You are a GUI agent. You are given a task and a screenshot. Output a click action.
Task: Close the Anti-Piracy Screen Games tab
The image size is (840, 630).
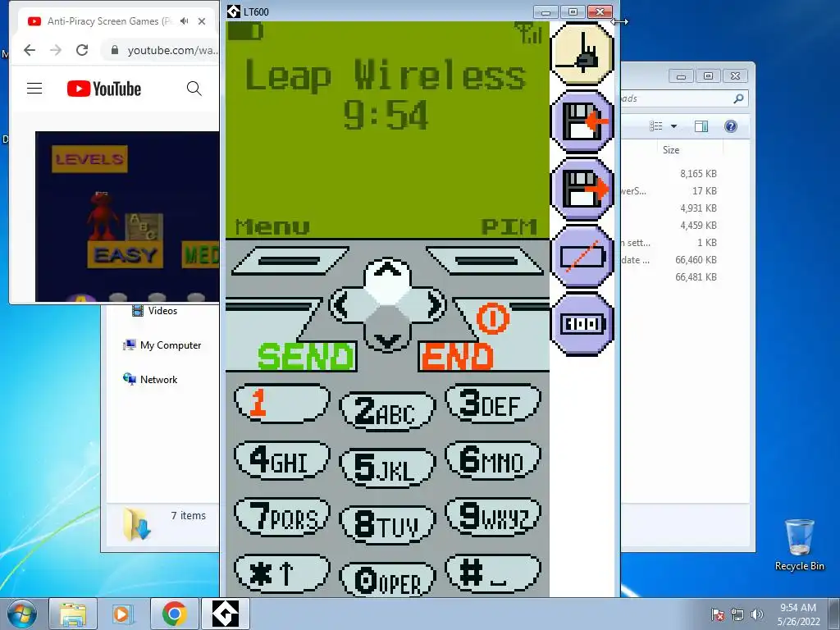point(202,21)
